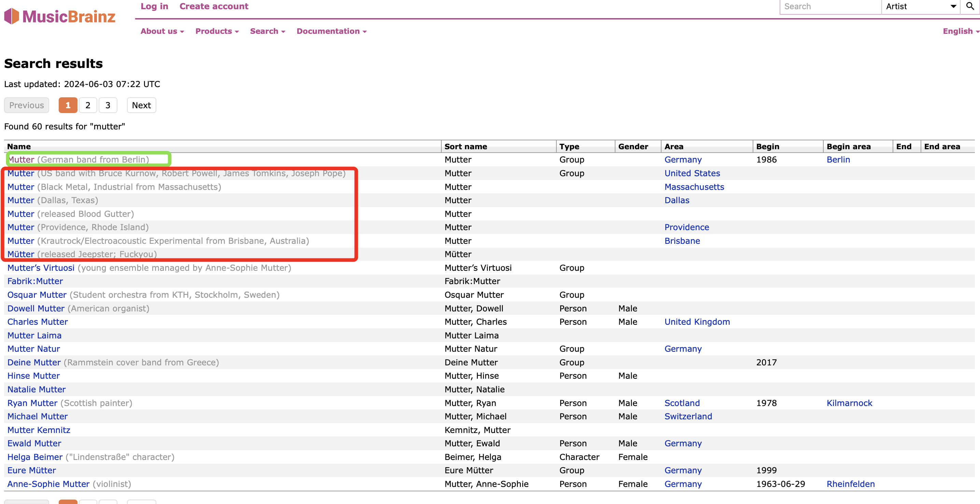This screenshot has height=504, width=980.
Task: Click the Create account link
Action: (214, 6)
